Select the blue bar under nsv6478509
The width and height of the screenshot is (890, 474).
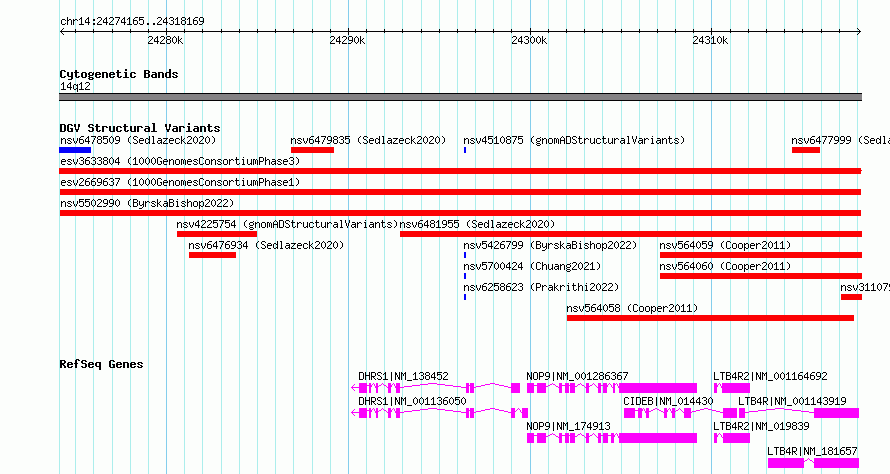click(75, 150)
